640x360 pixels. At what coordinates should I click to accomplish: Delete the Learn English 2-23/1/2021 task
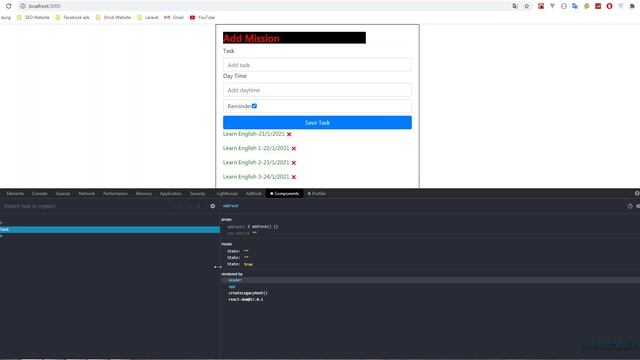pyautogui.click(x=293, y=163)
